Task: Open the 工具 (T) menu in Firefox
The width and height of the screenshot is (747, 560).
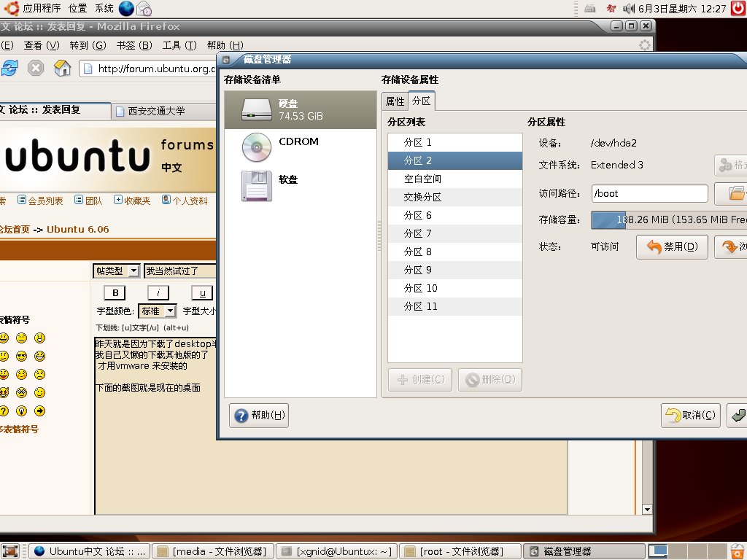Action: [x=179, y=45]
